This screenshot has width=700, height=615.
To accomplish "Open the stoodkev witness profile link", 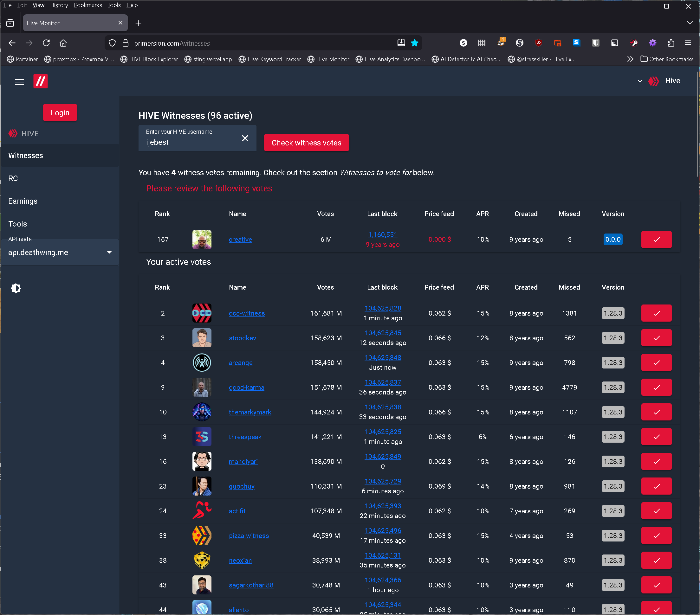I will (x=242, y=338).
